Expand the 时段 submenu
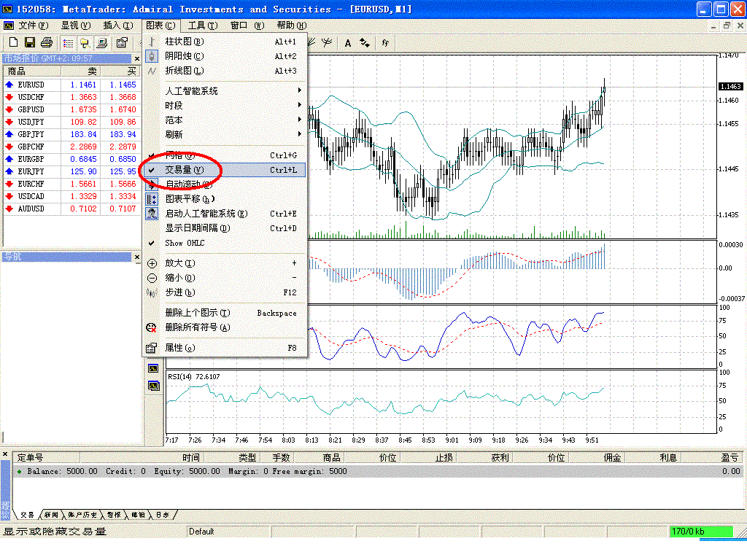Viewport: 747px width, 560px height. point(225,106)
